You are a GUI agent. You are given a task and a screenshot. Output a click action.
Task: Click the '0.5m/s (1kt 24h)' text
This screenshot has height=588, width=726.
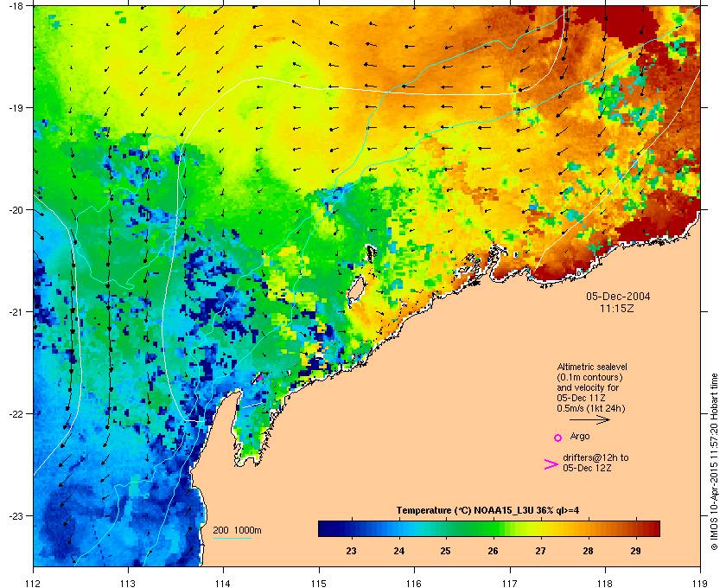(x=591, y=409)
